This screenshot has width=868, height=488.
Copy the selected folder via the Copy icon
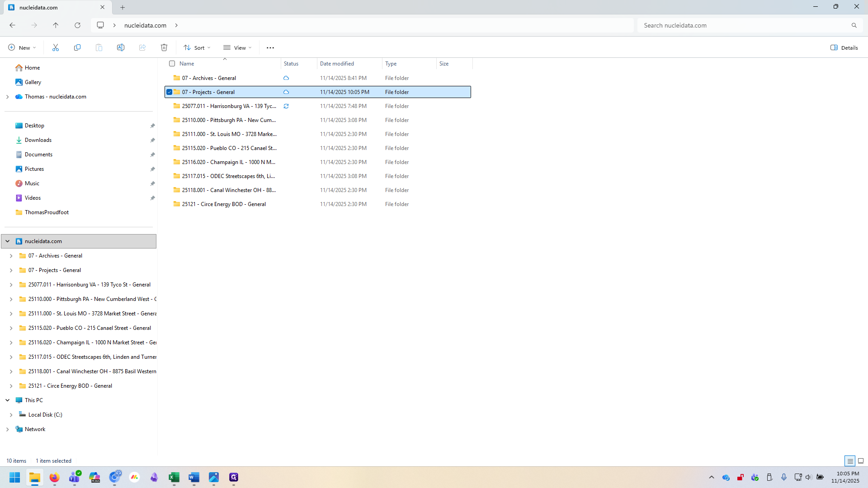tap(77, 47)
